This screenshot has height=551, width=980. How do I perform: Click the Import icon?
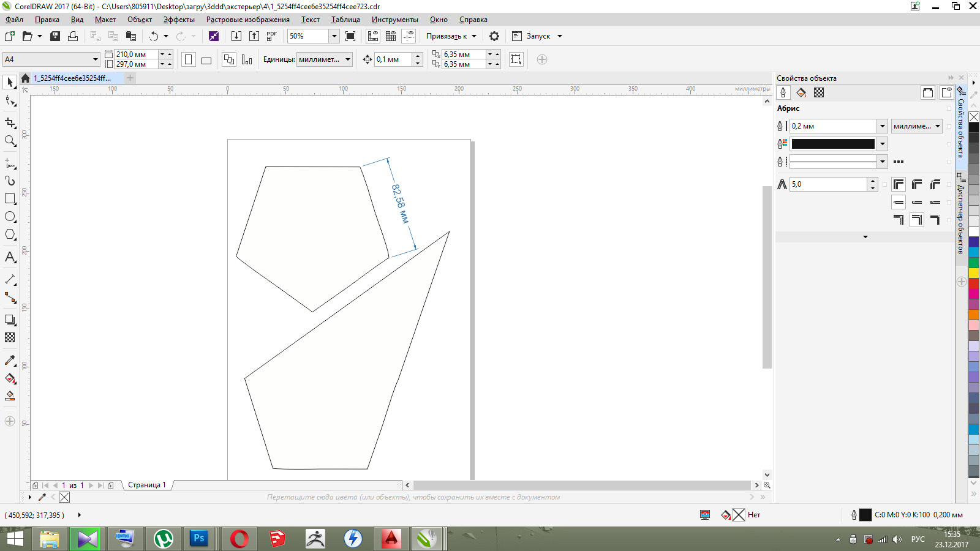(x=236, y=36)
